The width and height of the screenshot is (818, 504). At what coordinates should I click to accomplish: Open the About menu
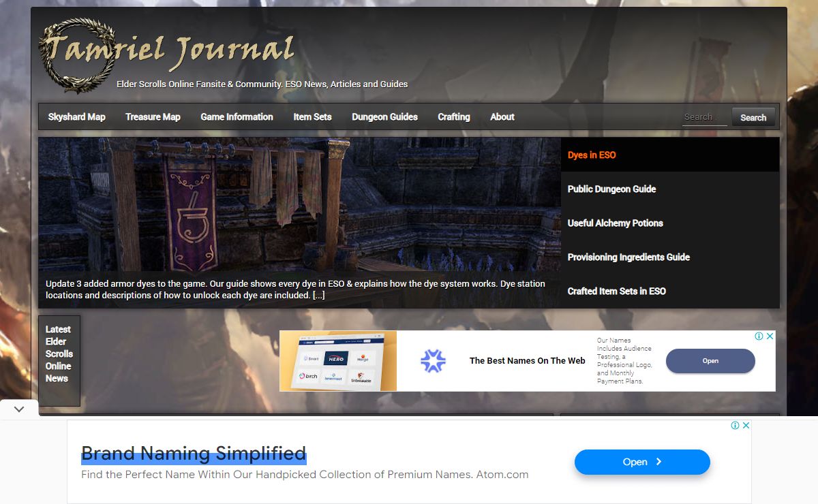[x=502, y=117]
